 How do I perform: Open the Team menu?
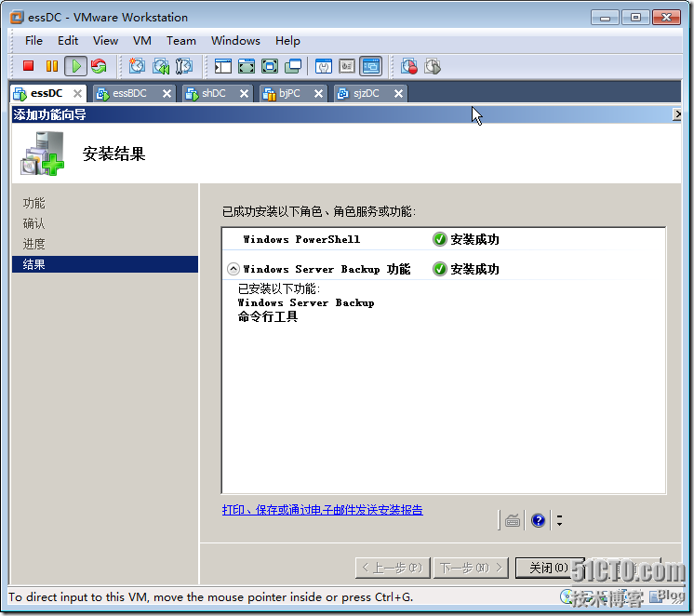pos(181,41)
